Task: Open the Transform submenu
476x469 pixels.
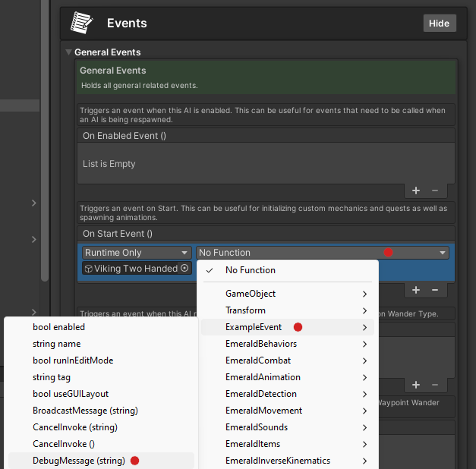Action: tap(288, 310)
